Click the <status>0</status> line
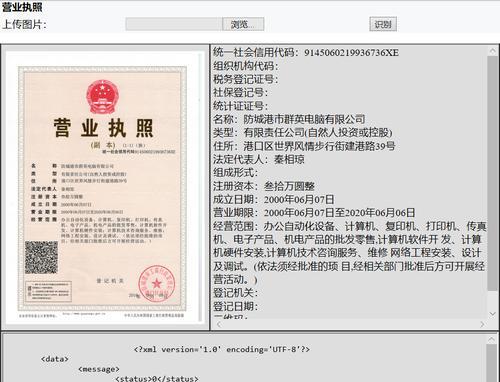This screenshot has height=382, width=500. pos(157,379)
